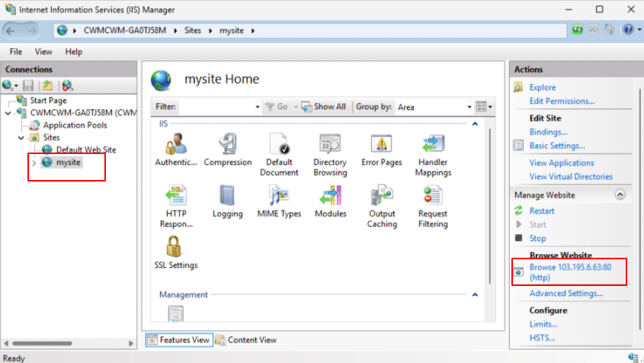Select mysite in the Connections tree
The image size is (644, 363).
pos(68,162)
